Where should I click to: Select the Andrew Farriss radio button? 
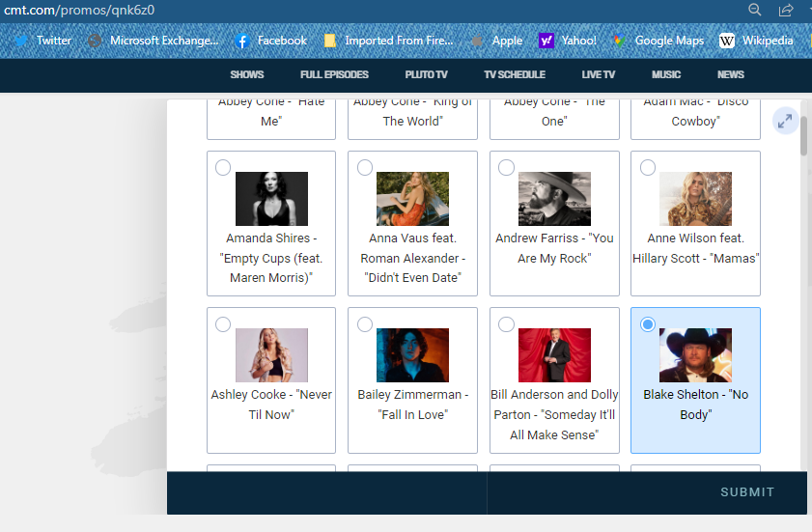[x=507, y=167]
